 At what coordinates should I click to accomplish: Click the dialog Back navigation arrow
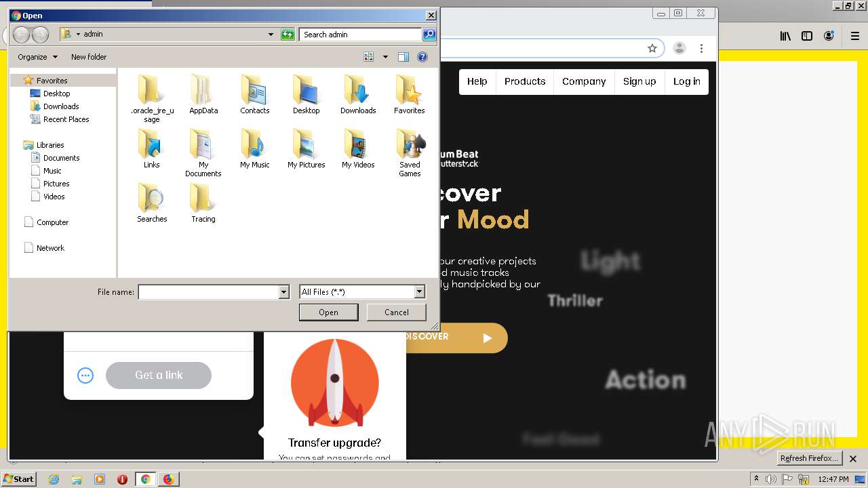click(21, 35)
